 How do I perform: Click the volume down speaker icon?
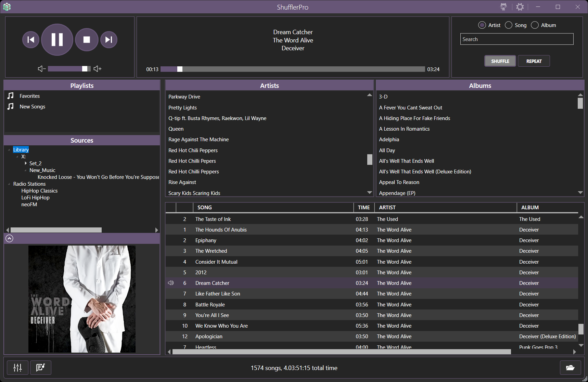click(41, 69)
